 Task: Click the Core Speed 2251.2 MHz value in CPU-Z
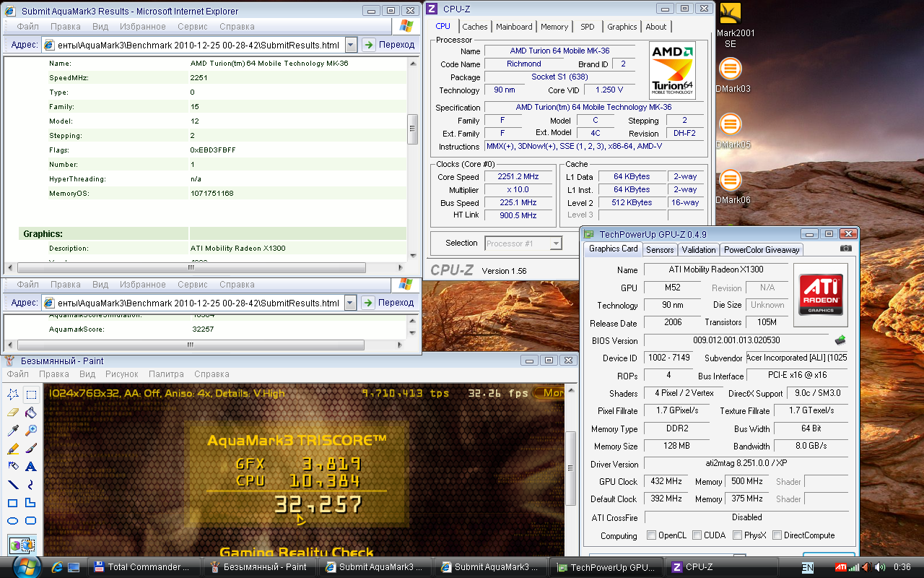(x=518, y=177)
